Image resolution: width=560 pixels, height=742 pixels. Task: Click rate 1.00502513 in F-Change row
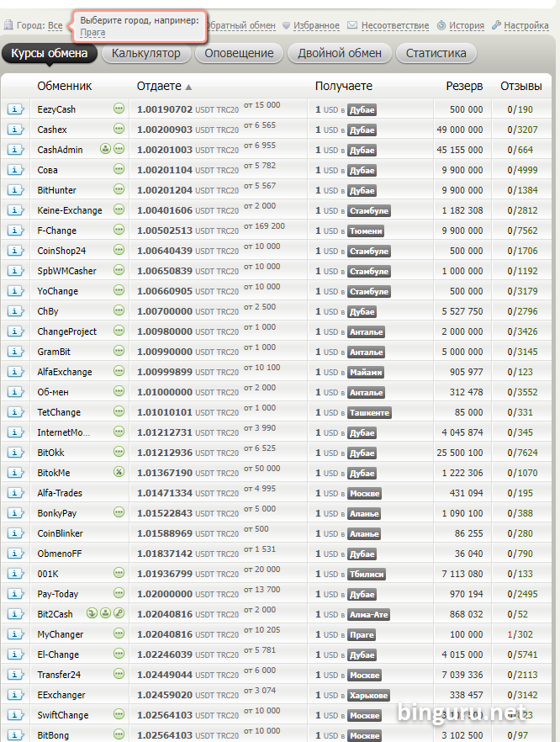tap(165, 231)
